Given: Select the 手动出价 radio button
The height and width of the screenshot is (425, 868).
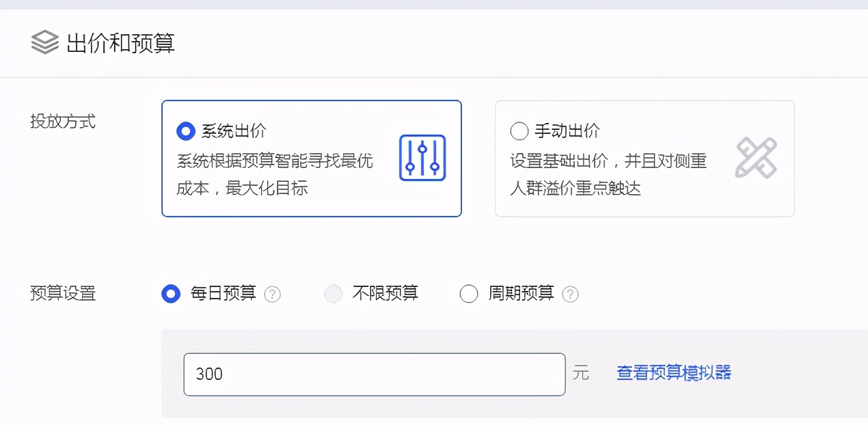Looking at the screenshot, I should [519, 131].
